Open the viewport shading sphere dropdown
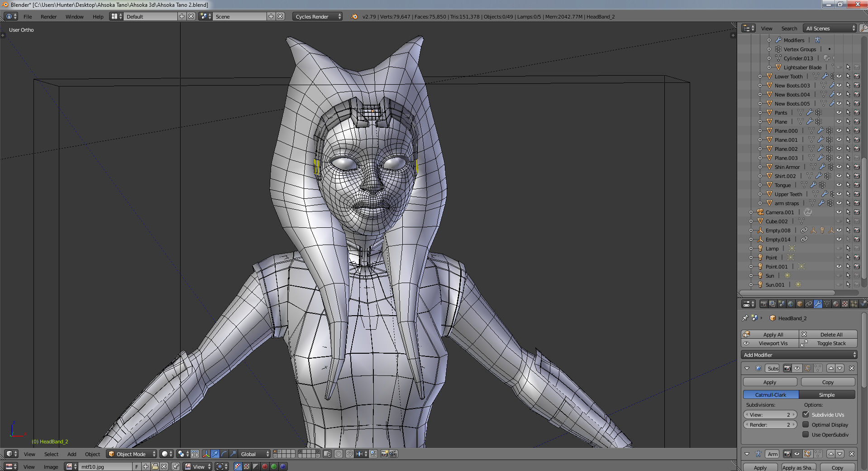The height and width of the screenshot is (471, 868). pos(167,454)
